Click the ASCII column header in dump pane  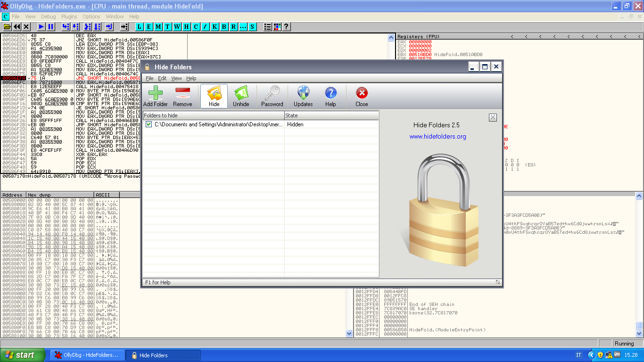click(x=107, y=195)
